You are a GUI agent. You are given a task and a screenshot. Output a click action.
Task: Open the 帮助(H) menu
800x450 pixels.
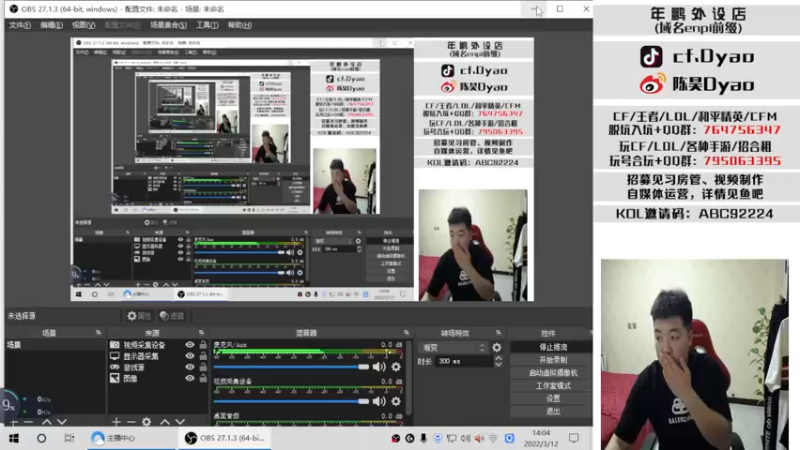click(x=240, y=25)
